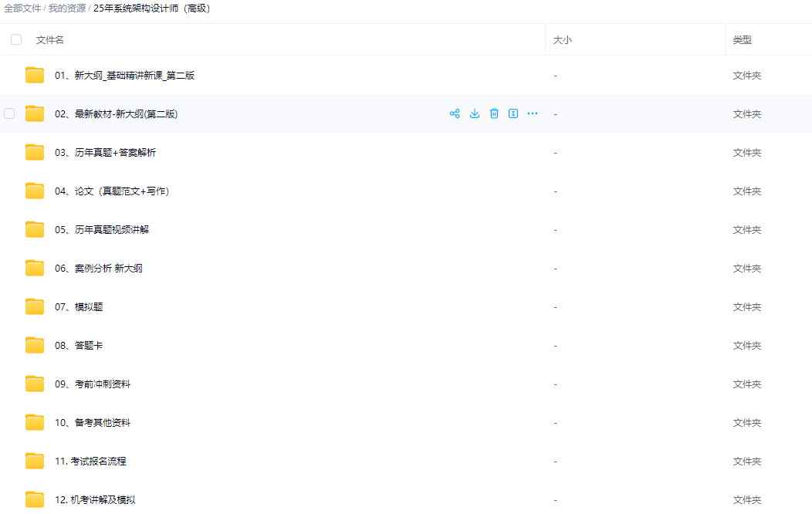Screen dimensions: 812x514
Task: Click folder icon of 12. 机考讲解及模拟
Action: pos(35,499)
